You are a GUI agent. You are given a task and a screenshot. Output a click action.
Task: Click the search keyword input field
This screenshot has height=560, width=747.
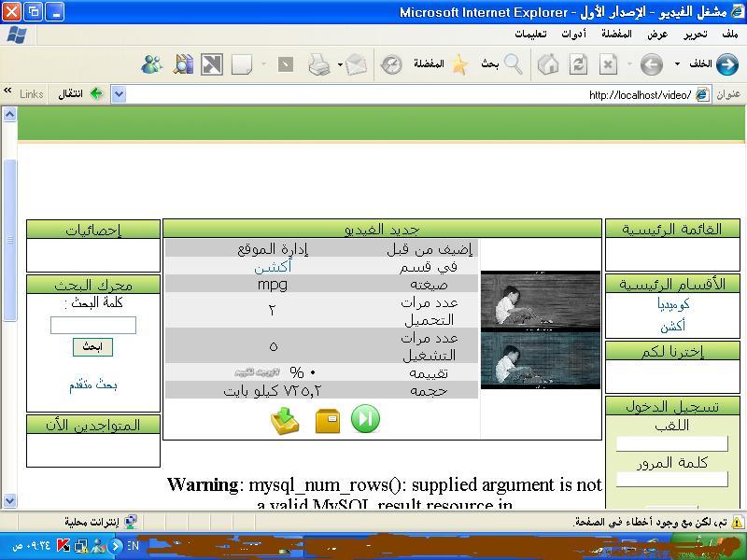(92, 325)
